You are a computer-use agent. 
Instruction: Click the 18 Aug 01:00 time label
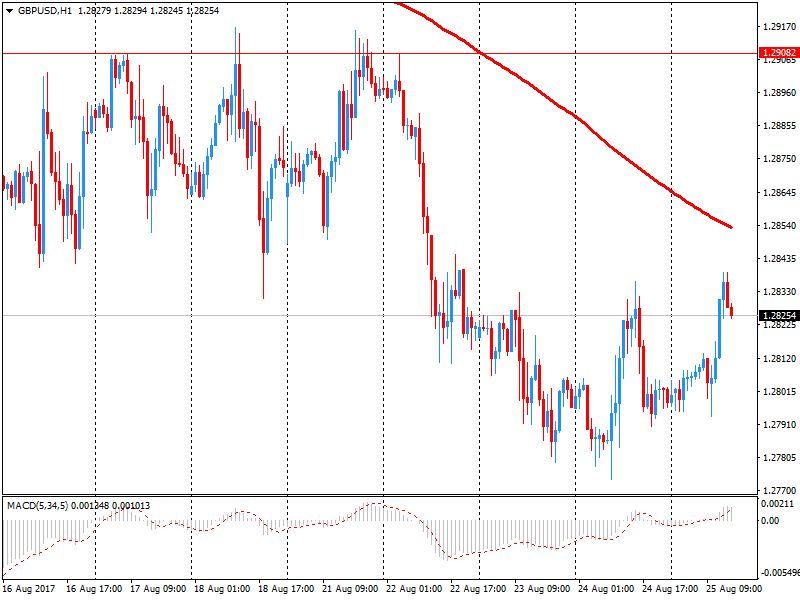click(x=222, y=589)
